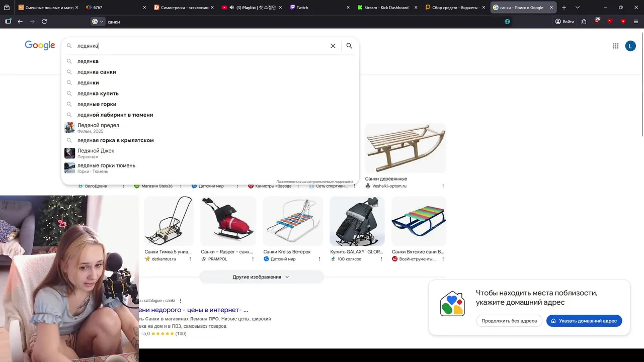644x362 pixels.
Task: Open the Санки деревянные image thumbnail
Action: coord(405,149)
